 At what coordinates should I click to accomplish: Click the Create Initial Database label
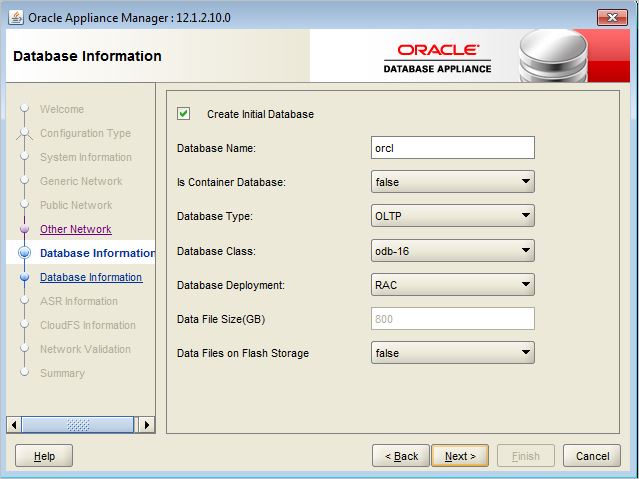pyautogui.click(x=260, y=114)
